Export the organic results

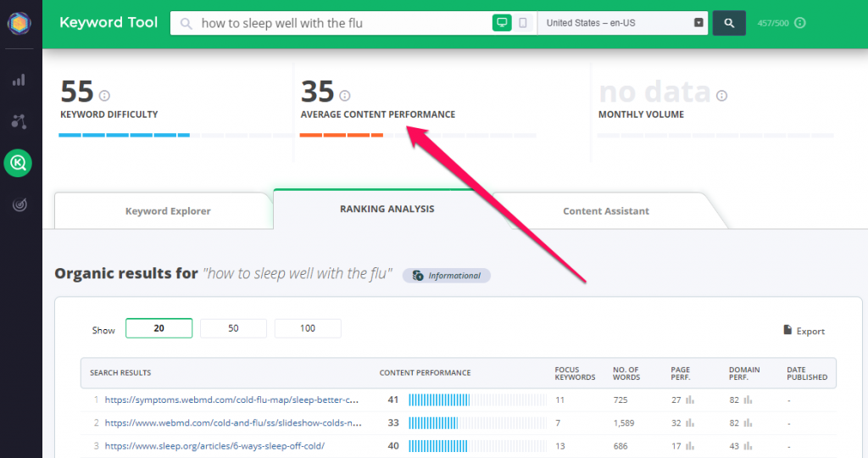click(x=804, y=331)
